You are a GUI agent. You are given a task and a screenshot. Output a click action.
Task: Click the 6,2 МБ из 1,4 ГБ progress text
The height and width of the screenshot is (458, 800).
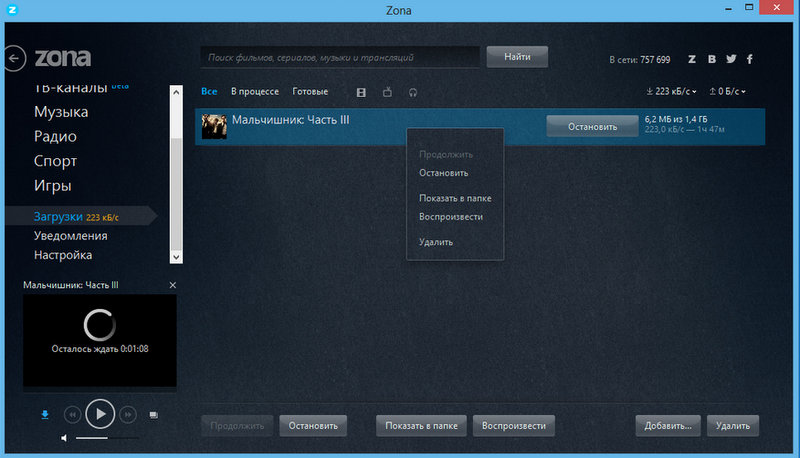pos(676,119)
